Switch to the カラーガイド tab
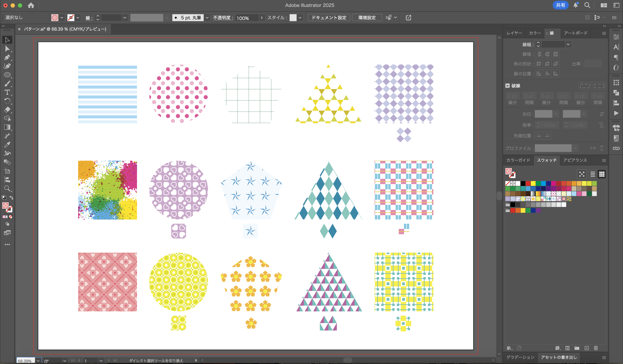This screenshot has width=623, height=364. point(518,160)
